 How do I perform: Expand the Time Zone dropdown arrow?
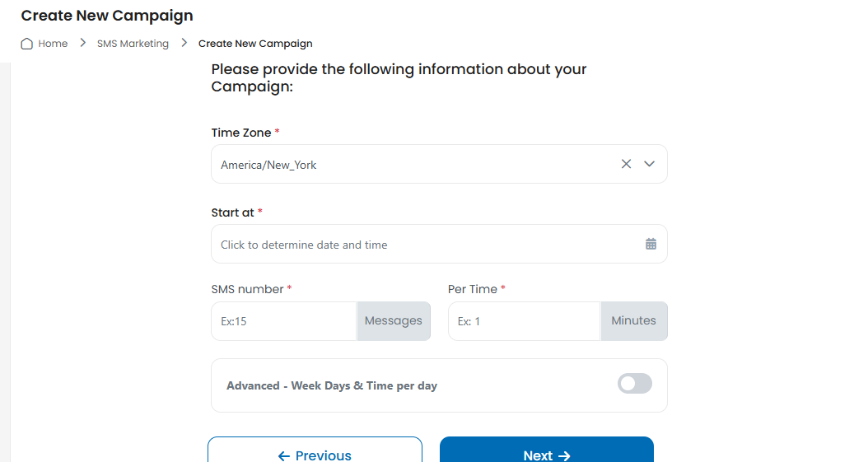[x=649, y=164]
